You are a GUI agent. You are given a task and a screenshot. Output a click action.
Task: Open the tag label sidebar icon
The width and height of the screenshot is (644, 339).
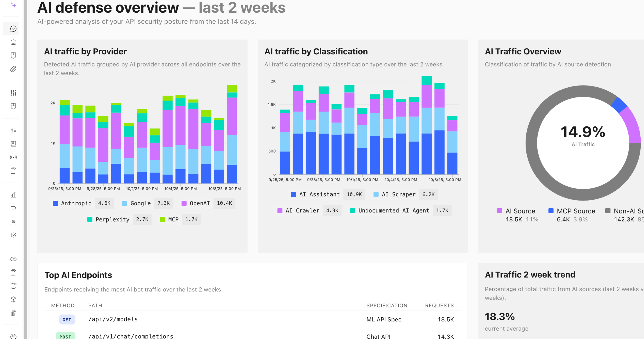[x=13, y=208]
